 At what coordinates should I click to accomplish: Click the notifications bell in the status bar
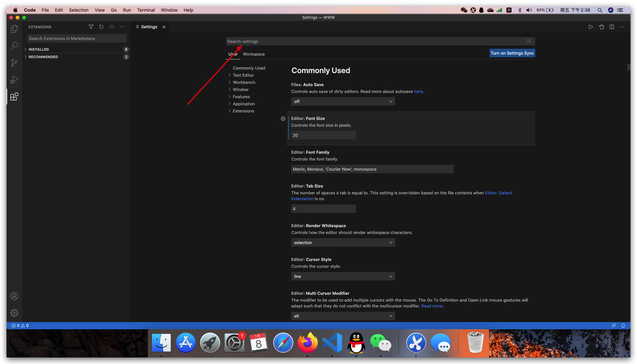click(623, 325)
